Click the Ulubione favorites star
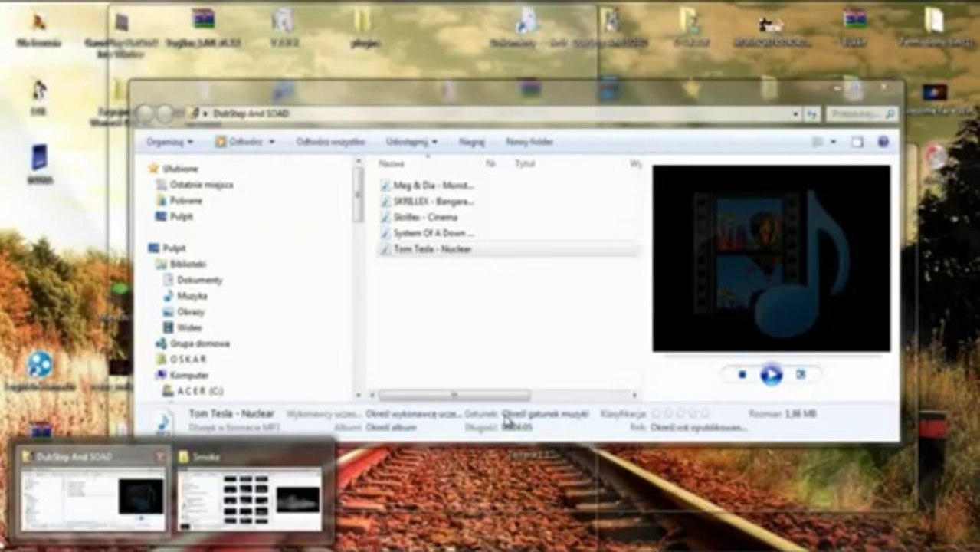The image size is (980, 552). click(x=154, y=169)
